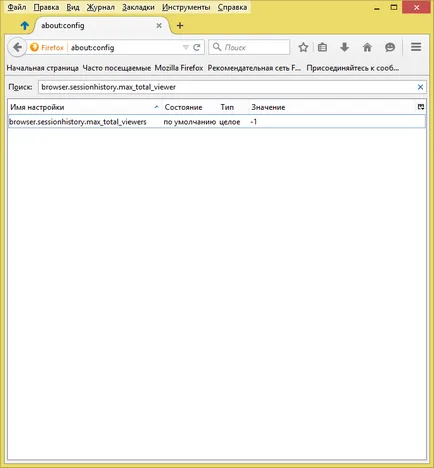Sort by Значение column header
Viewport: 434px width, 468px height.
pos(332,107)
